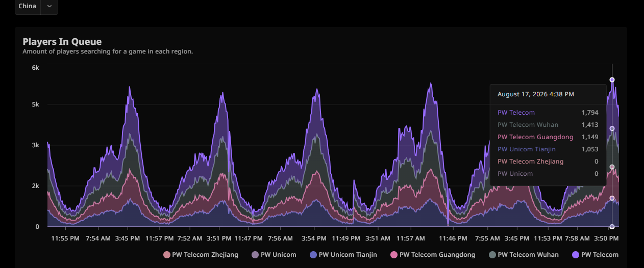644x268 pixels.
Task: Click the tooltip PW Telecom row
Action: tap(548, 113)
